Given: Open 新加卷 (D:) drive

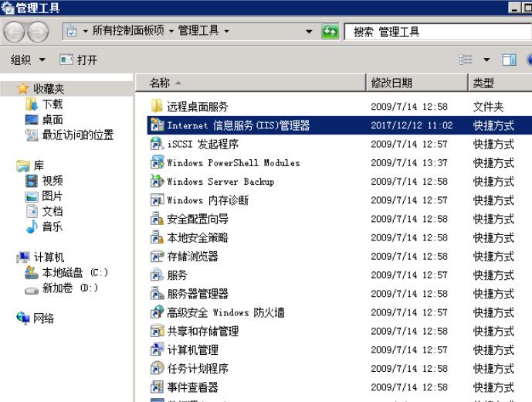Looking at the screenshot, I should 70,288.
